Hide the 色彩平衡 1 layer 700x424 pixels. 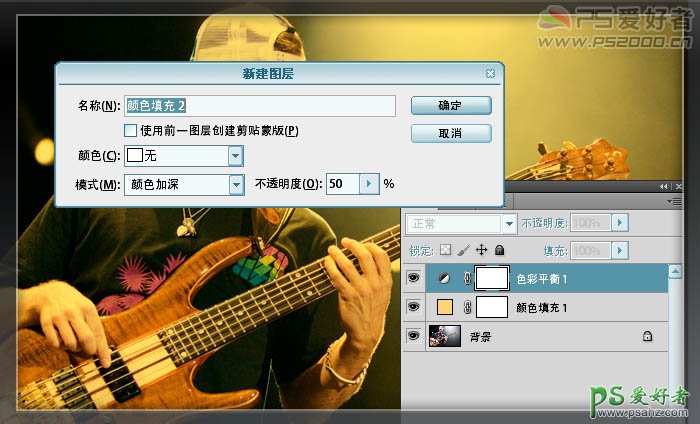[x=413, y=279]
